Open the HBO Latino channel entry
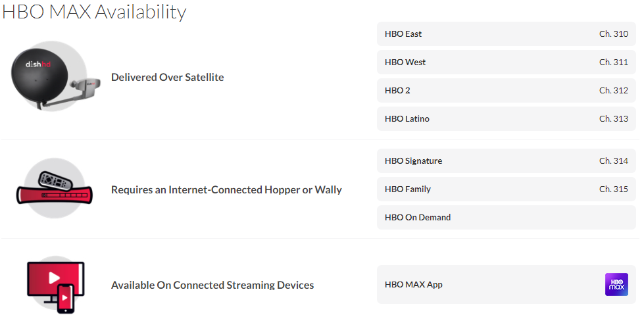 pos(507,119)
